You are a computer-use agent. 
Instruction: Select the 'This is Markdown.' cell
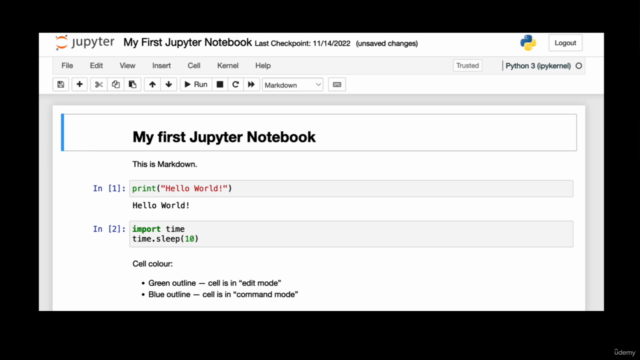[x=164, y=164]
